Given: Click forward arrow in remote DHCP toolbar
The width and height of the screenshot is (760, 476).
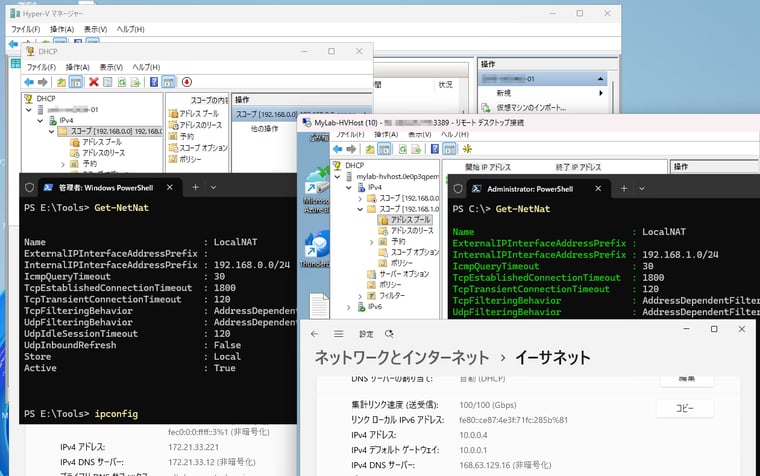Looking at the screenshot, I should pyautogui.click(x=351, y=149).
